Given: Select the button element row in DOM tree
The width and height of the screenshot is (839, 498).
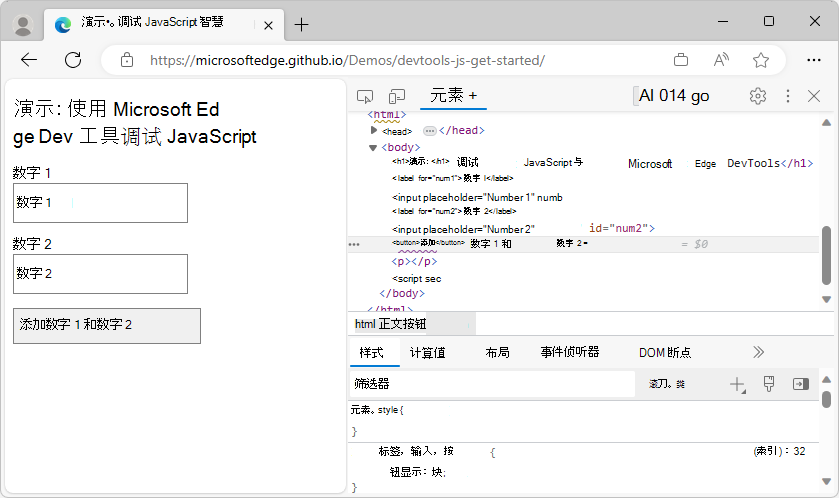Looking at the screenshot, I should point(583,244).
